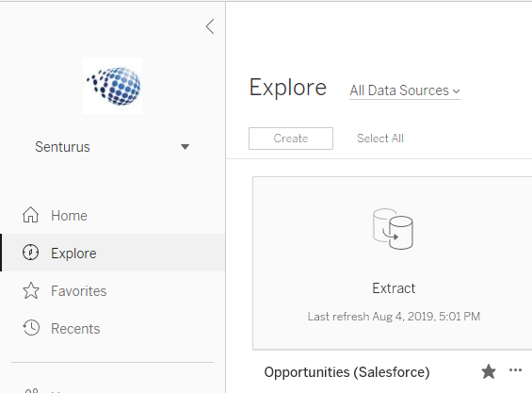Click the Select All link
532x393 pixels.
point(380,139)
